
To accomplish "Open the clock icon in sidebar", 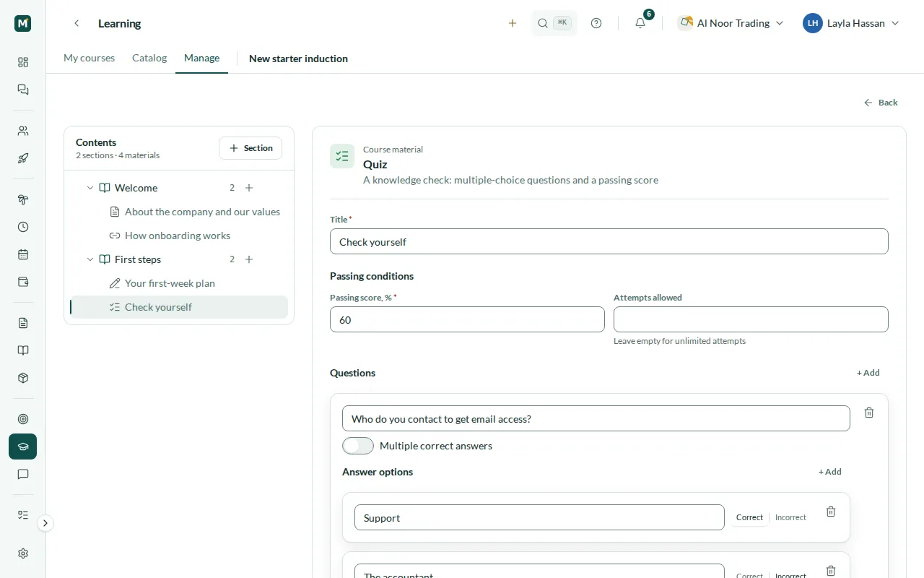I will point(23,227).
